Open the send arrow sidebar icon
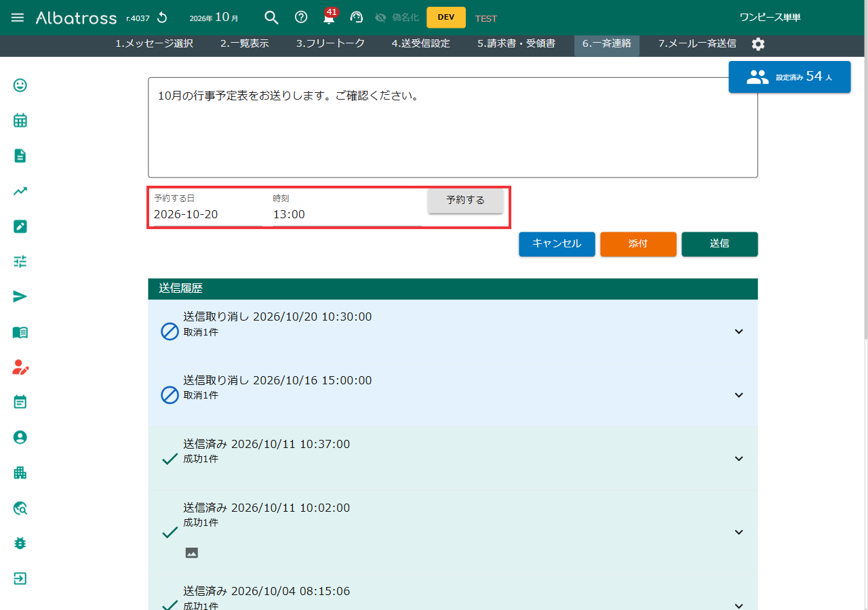The image size is (868, 610). [20, 297]
